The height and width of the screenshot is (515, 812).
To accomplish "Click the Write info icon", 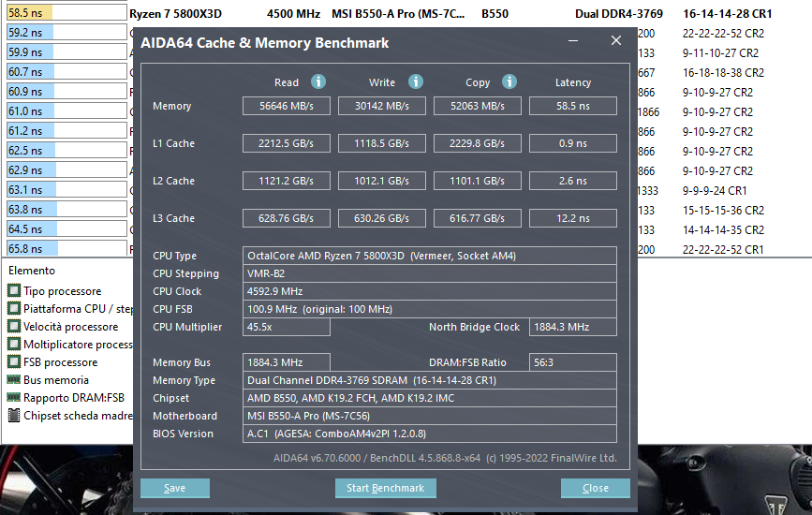I will [415, 81].
